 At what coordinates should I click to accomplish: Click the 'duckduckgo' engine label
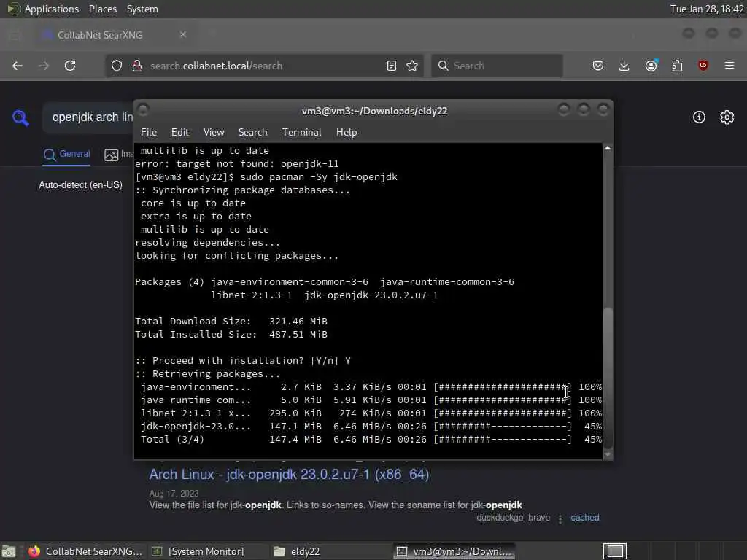(x=500, y=518)
